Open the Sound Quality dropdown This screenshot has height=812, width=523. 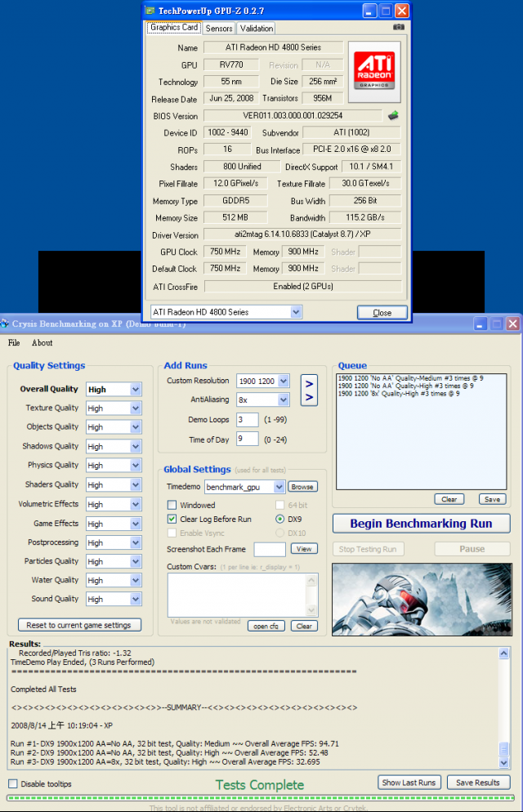(136, 599)
